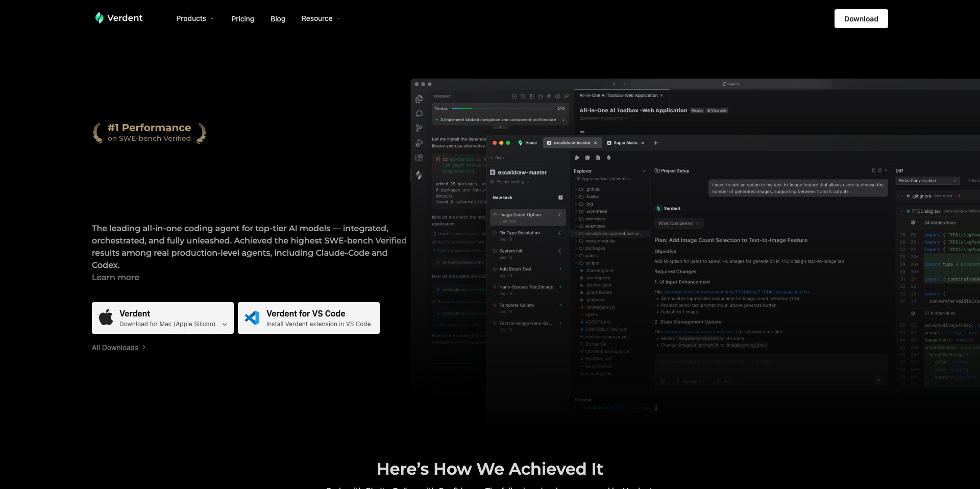Open the Template Gallery task
The image size is (980, 489).
[x=528, y=308]
